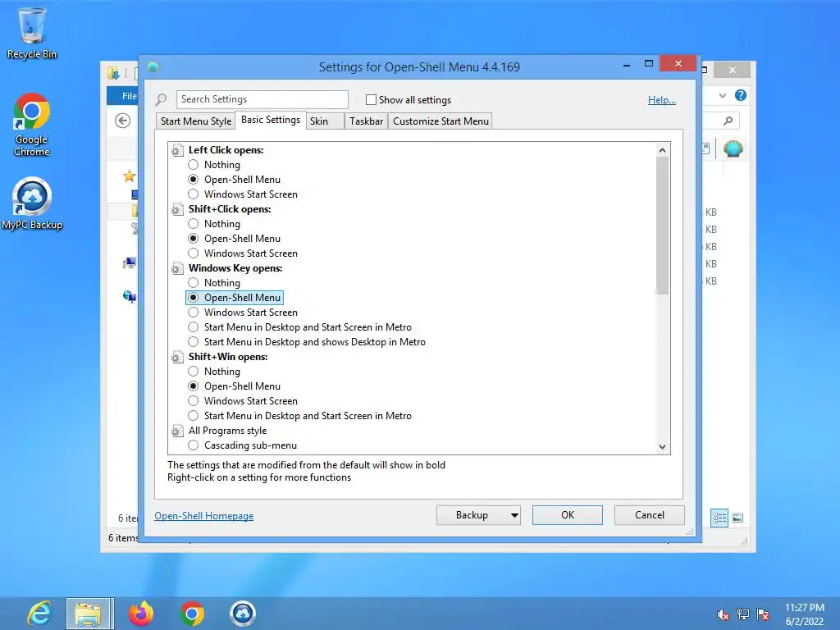
Task: Select Windows Start Screen under Shift+Click opens
Action: point(194,253)
